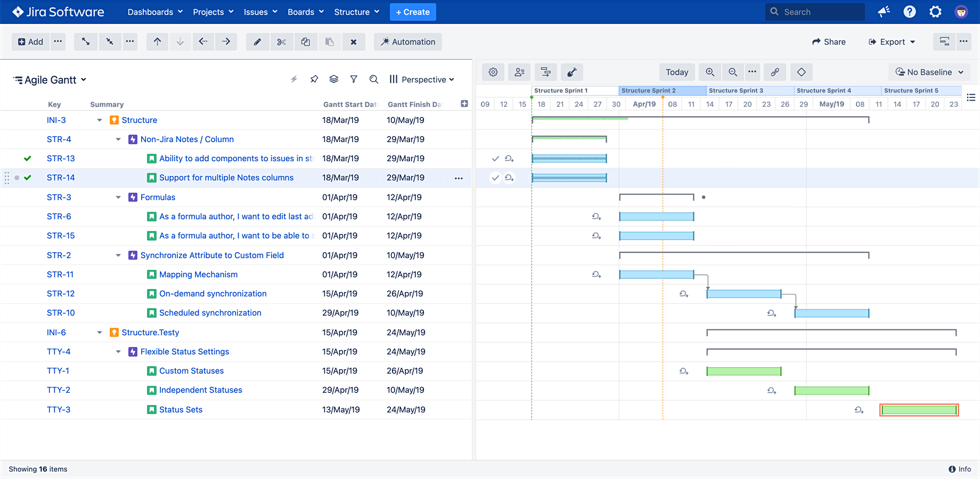980x479 pixels.
Task: Collapse Synchronize Attribute to Custom Field row
Action: (x=118, y=255)
